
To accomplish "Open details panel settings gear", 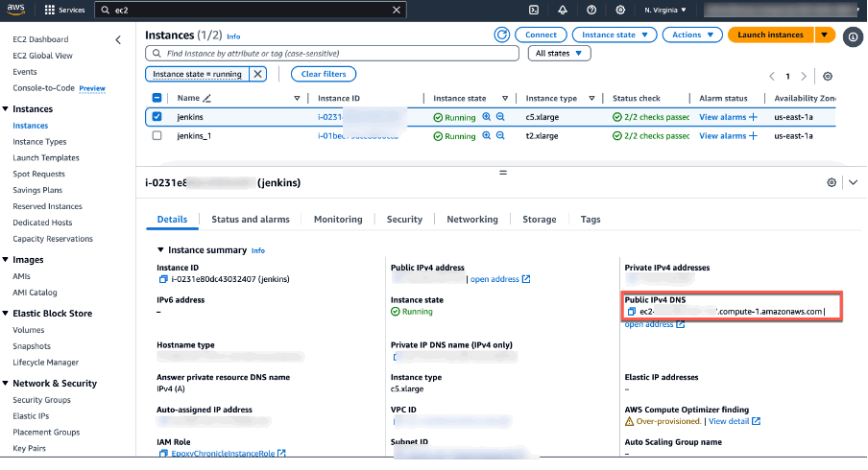I will [x=832, y=182].
